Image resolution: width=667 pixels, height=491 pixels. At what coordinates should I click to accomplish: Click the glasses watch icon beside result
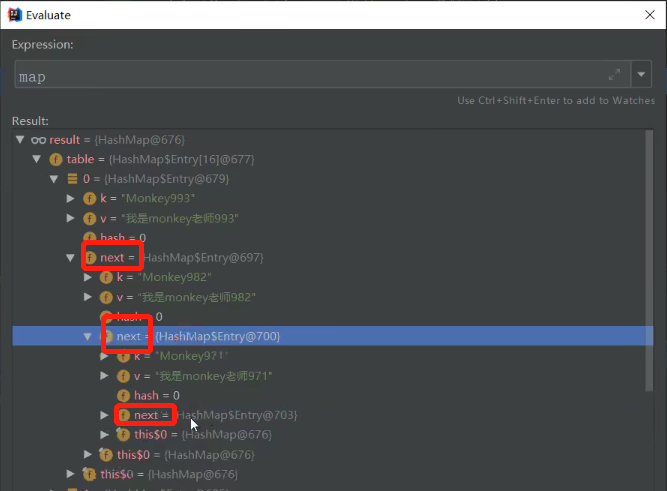38,140
